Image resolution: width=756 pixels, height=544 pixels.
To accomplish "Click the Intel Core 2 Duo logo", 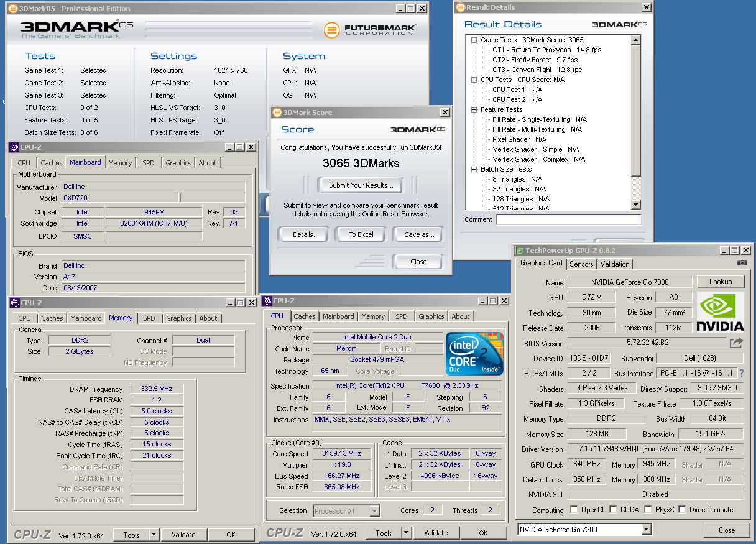I will 475,354.
